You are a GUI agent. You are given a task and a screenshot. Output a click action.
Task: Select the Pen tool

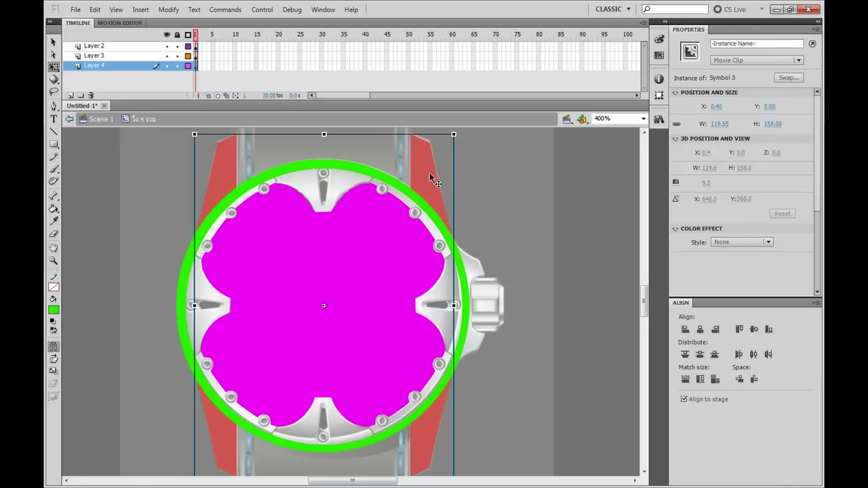54,106
